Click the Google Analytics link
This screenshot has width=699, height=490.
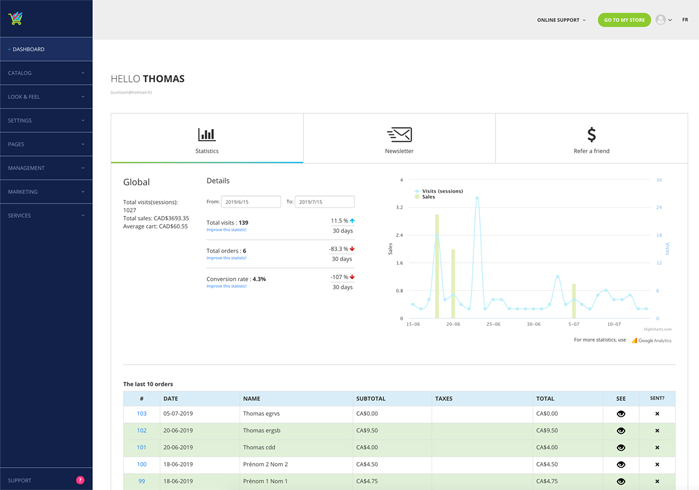click(x=651, y=341)
